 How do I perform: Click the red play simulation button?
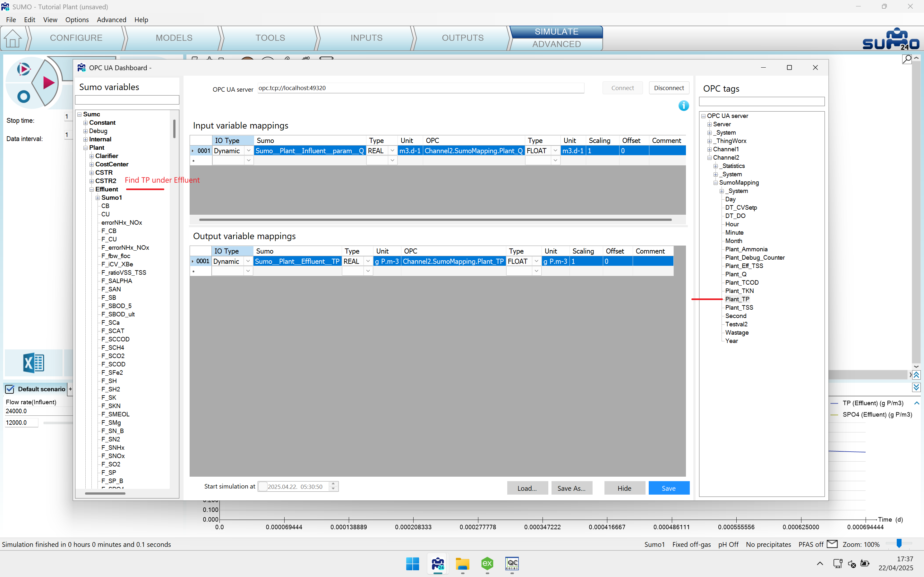click(48, 82)
